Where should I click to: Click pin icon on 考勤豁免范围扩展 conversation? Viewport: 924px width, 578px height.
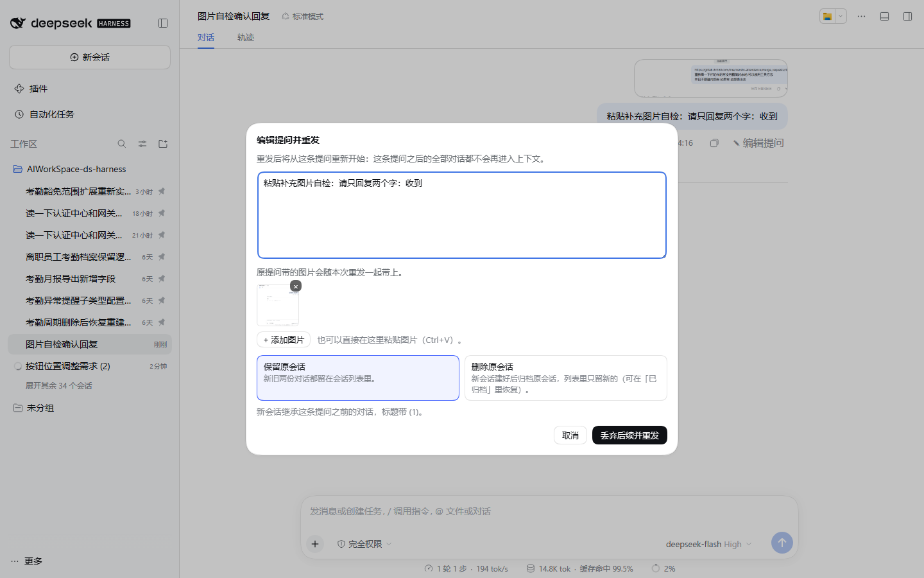pyautogui.click(x=162, y=191)
